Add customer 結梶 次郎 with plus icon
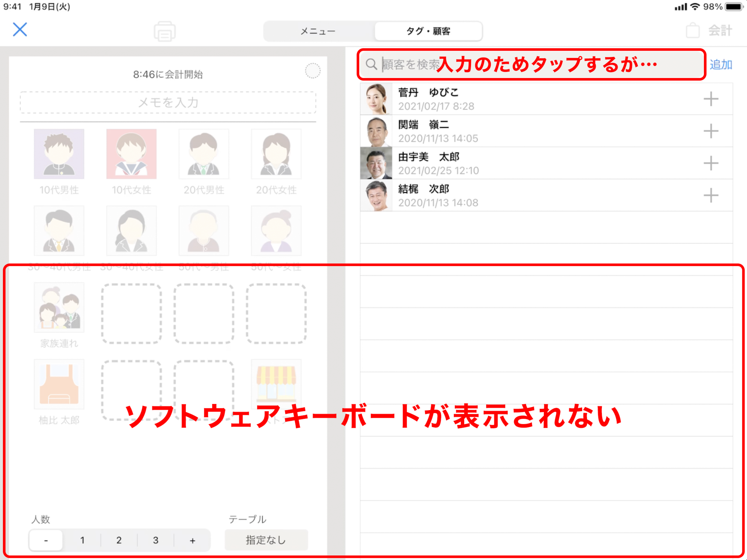747x560 pixels. [711, 195]
